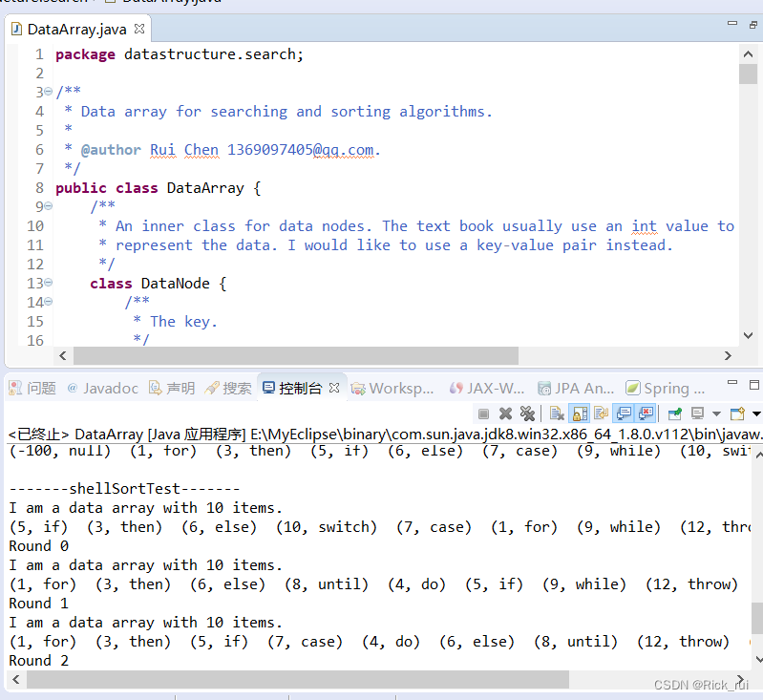Switch to the 搜索 tab

[x=228, y=388]
